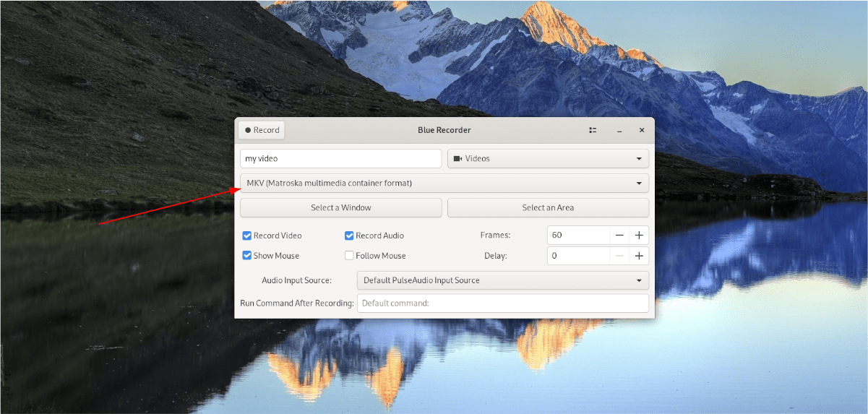Open the Audio Input Source dropdown
The height and width of the screenshot is (414, 868).
[x=503, y=280]
